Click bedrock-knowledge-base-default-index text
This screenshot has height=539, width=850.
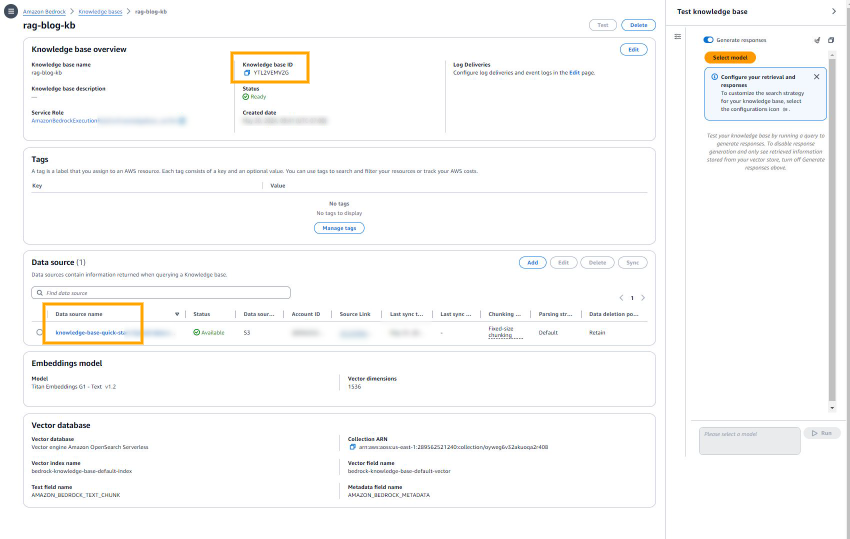pyautogui.click(x=82, y=471)
